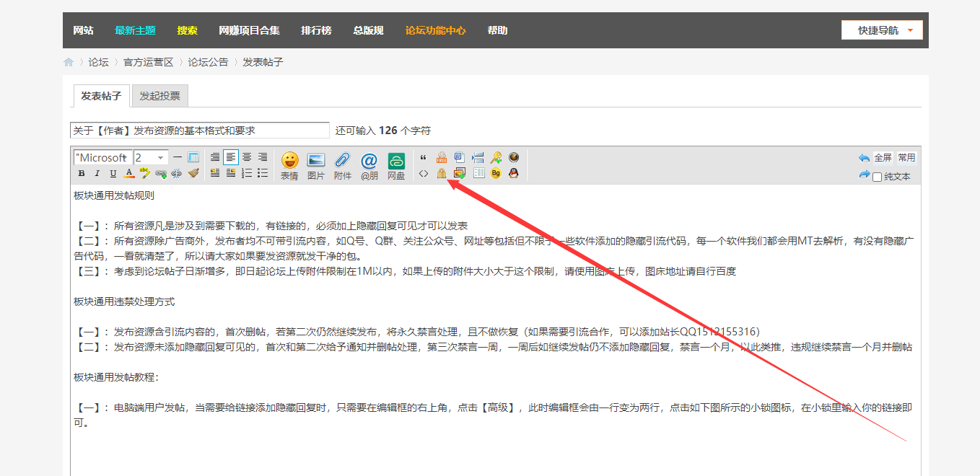Open the 图片 image insert tool
This screenshot has height=476, width=980.
(316, 165)
